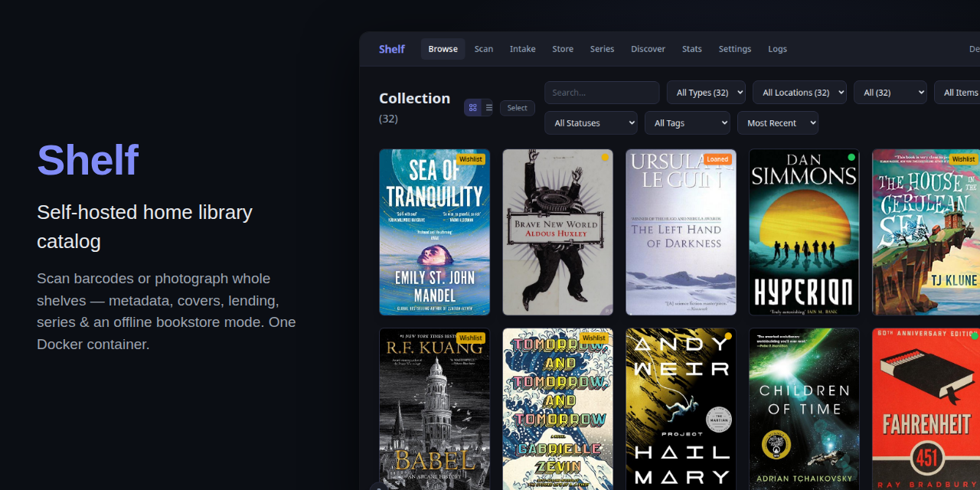Expand the All Tags filter
The image size is (980, 490).
click(x=688, y=123)
